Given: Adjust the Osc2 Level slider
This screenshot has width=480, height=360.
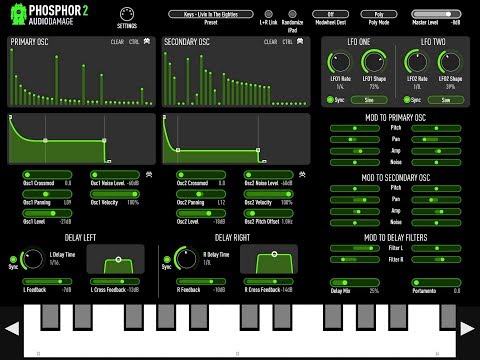Looking at the screenshot, I should [x=201, y=213].
